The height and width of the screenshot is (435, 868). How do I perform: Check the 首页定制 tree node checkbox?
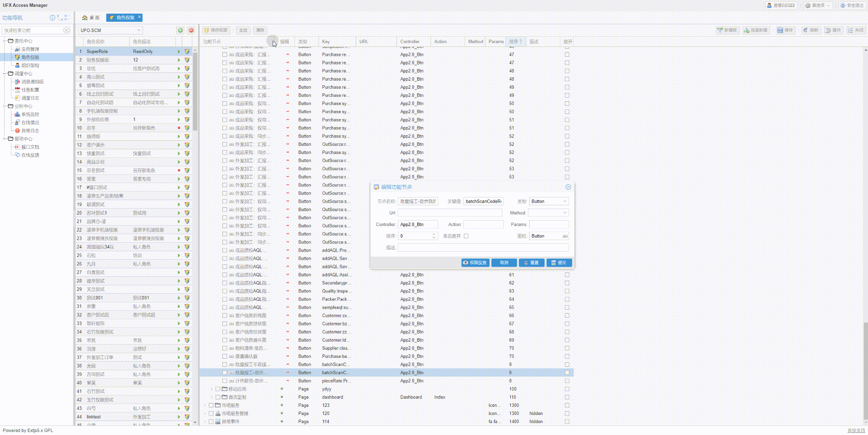pos(218,397)
